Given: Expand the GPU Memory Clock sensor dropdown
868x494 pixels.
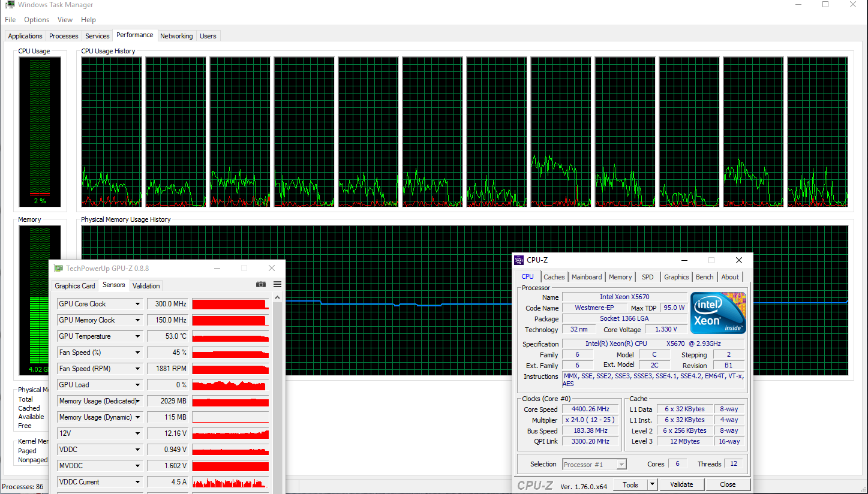Looking at the screenshot, I should [137, 320].
